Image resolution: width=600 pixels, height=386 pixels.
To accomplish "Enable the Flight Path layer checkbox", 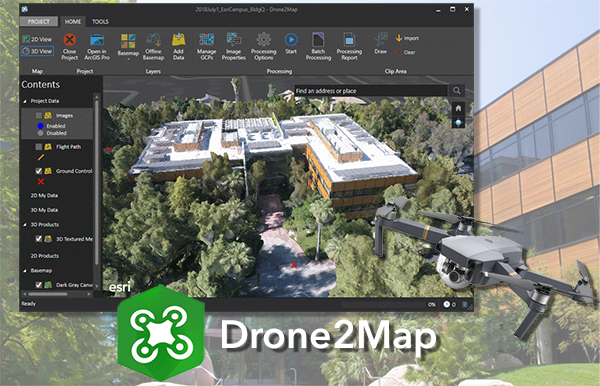I will point(39,147).
